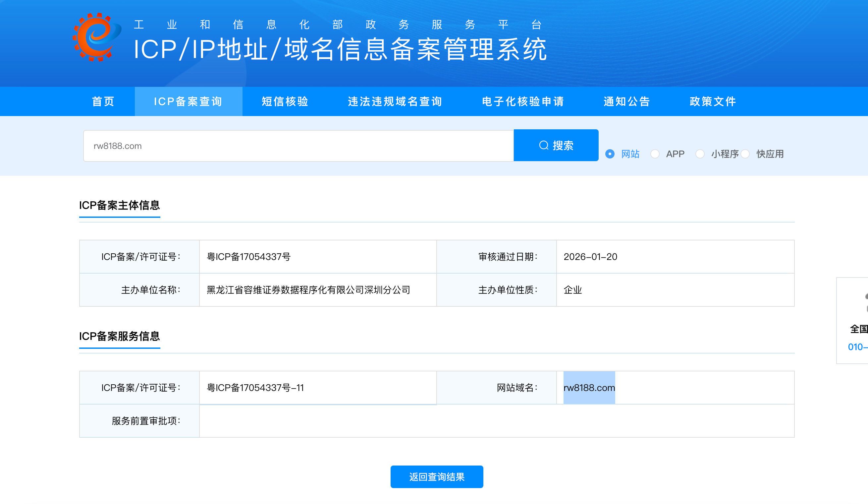Click the MIIT gear logo icon

click(96, 37)
